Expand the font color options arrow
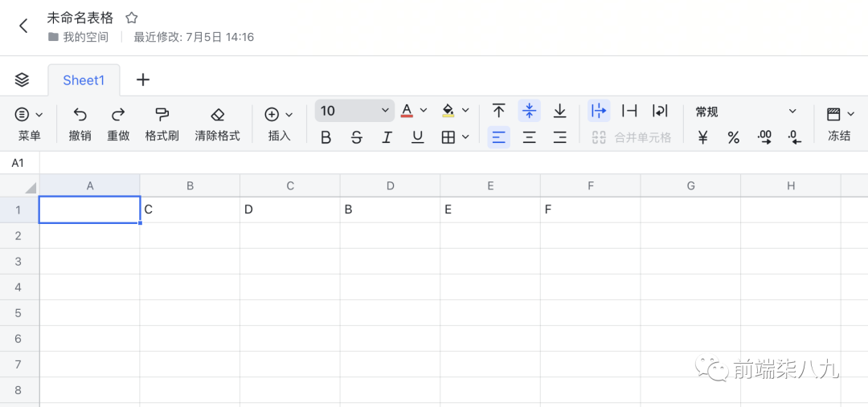Viewport: 868px width, 407px height. [x=424, y=110]
